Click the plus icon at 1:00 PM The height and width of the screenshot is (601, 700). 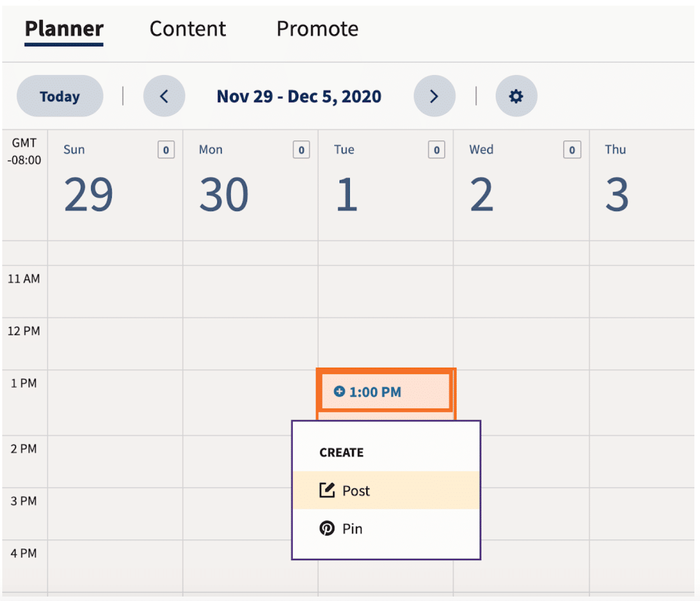tap(339, 392)
